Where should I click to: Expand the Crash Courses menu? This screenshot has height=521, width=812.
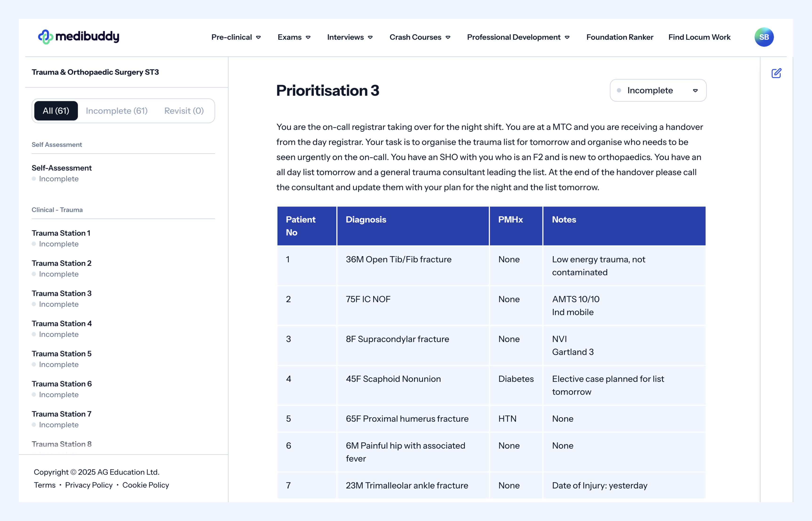(415, 37)
